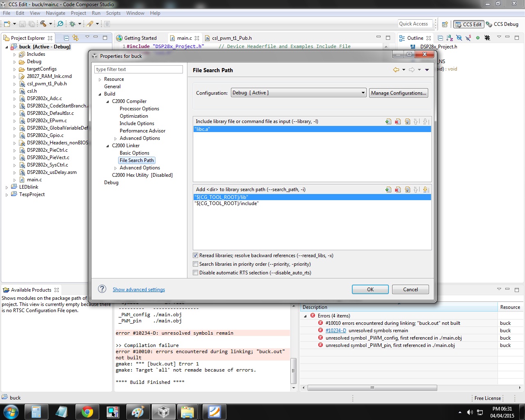Click the Quick Access search field
Image resolution: width=525 pixels, height=420 pixels.
coord(415,24)
